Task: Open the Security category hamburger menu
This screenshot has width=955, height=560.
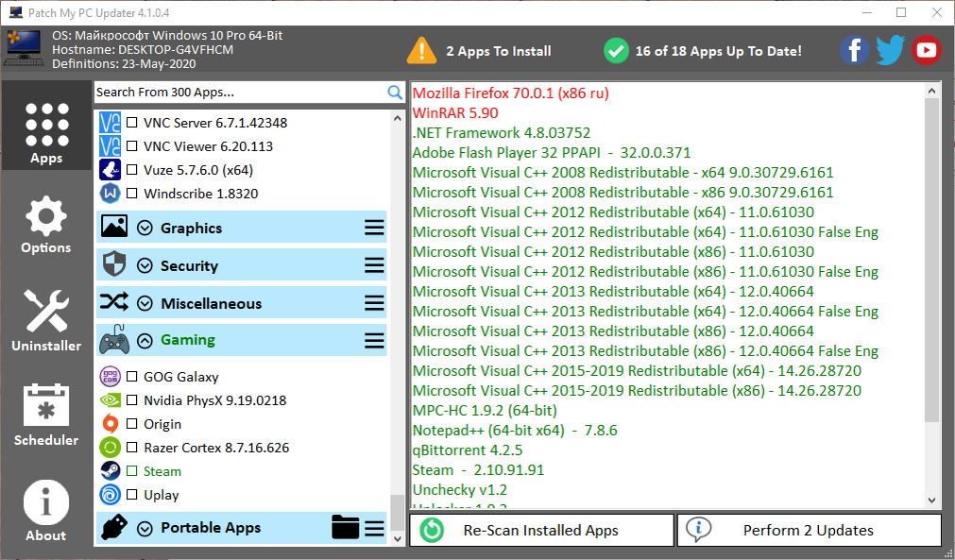Action: [374, 265]
